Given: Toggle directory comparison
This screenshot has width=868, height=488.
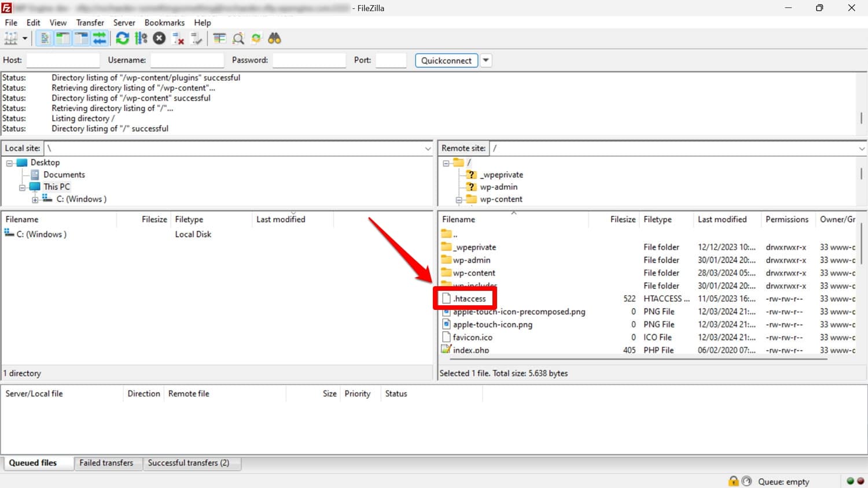Looking at the screenshot, I should 238,39.
